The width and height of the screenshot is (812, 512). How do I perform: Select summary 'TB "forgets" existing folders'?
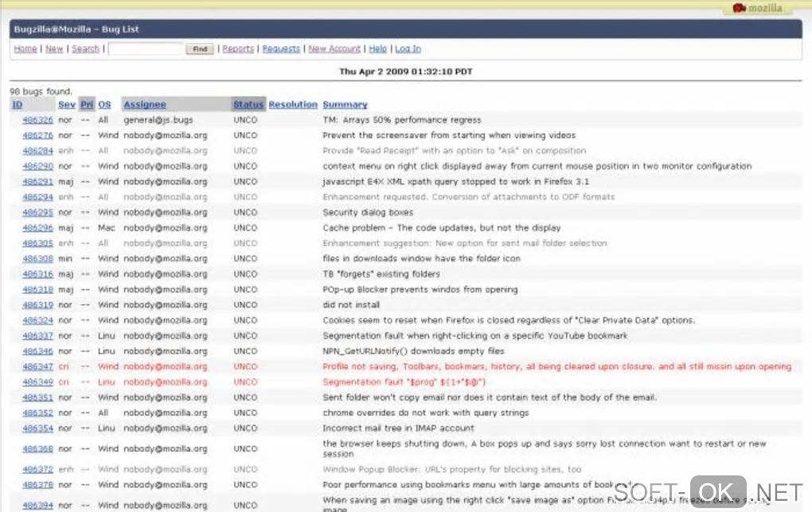[381, 274]
